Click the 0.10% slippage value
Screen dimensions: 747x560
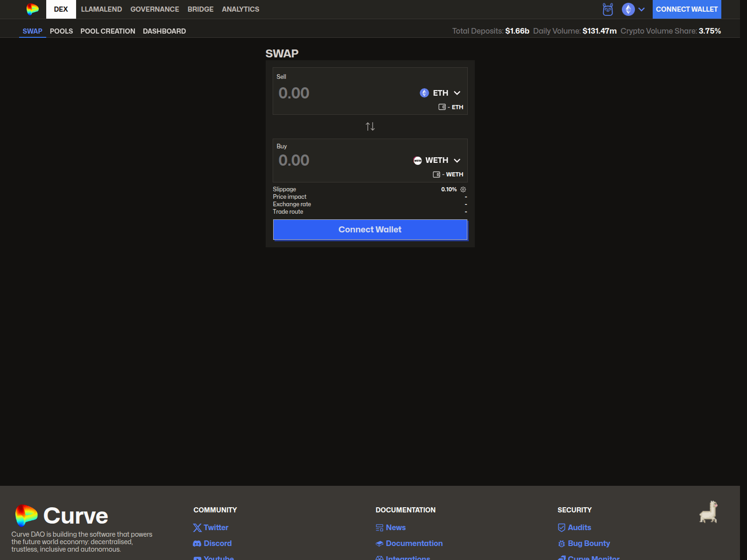[x=449, y=189]
